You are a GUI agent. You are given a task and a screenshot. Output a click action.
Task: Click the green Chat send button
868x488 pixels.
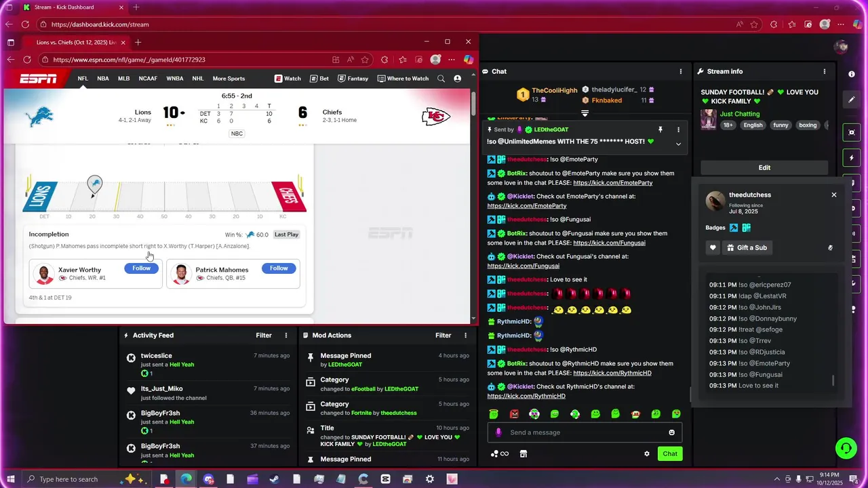670,454
